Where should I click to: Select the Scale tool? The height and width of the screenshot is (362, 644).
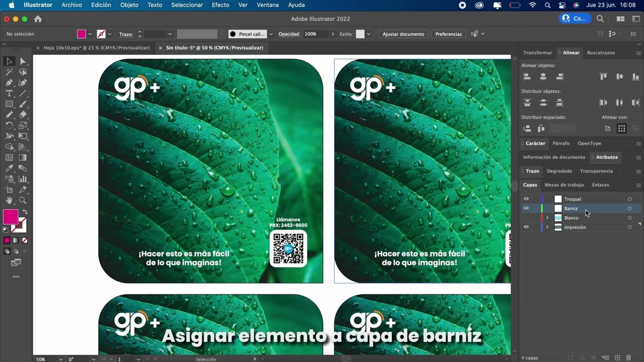click(23, 126)
